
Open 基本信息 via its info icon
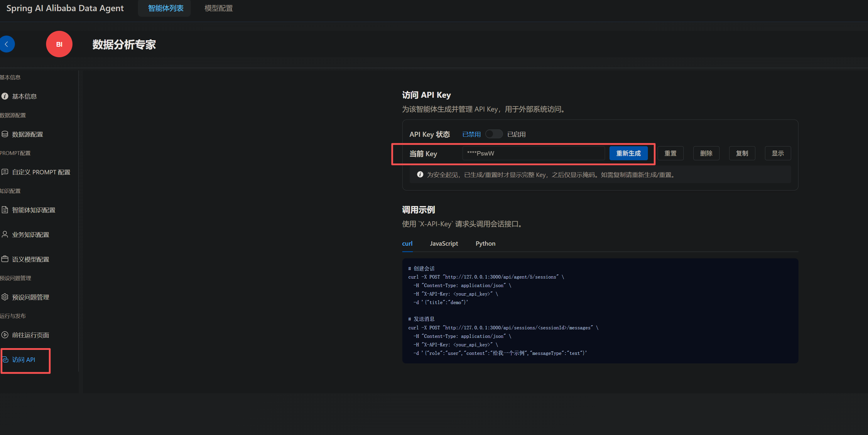tap(5, 96)
